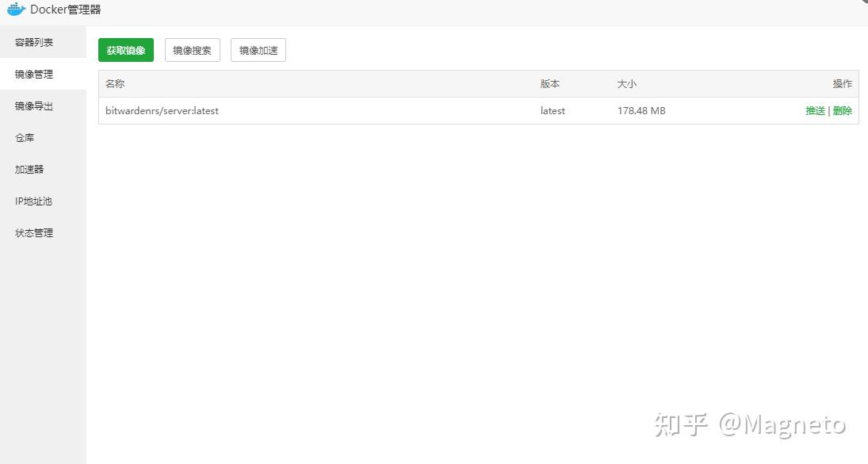Click the 镜像加速 button

point(258,50)
